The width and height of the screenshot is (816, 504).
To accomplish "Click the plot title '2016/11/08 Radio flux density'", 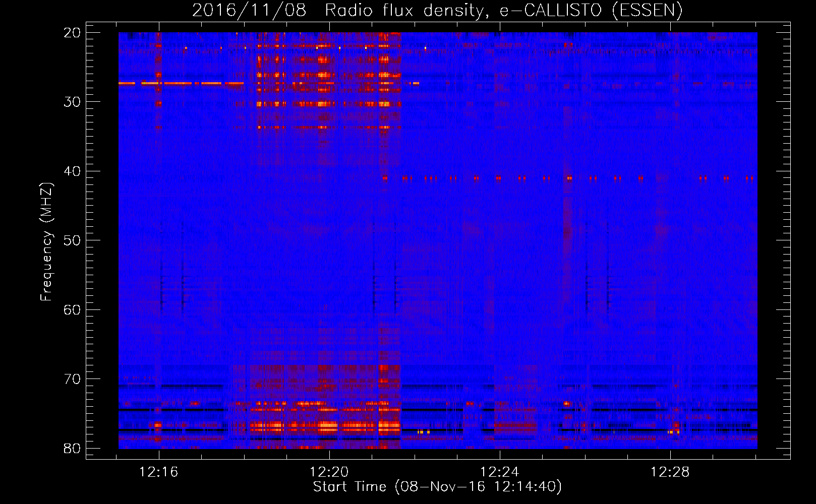I will coord(437,10).
